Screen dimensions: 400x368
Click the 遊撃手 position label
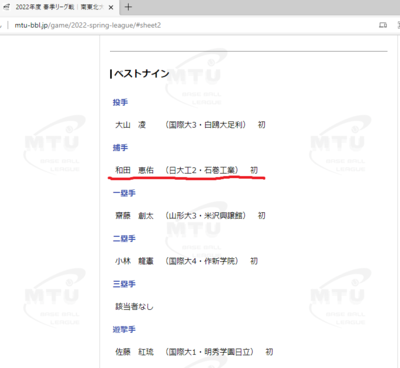124,330
